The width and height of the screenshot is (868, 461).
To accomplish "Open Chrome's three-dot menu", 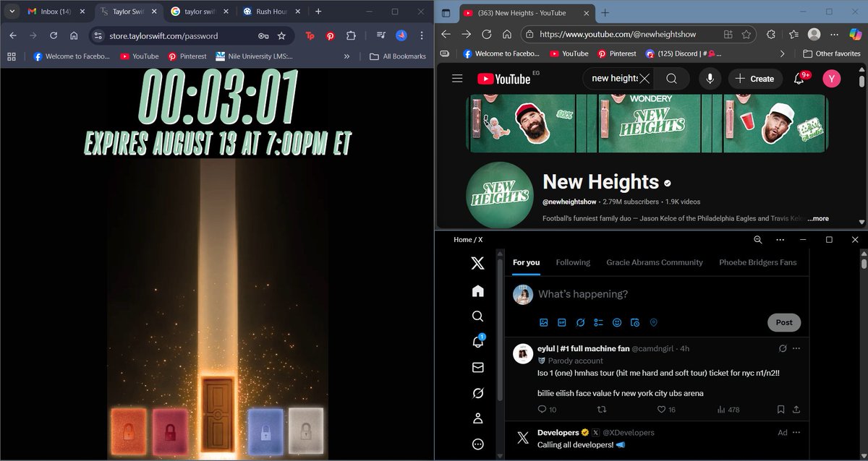I will pyautogui.click(x=422, y=35).
